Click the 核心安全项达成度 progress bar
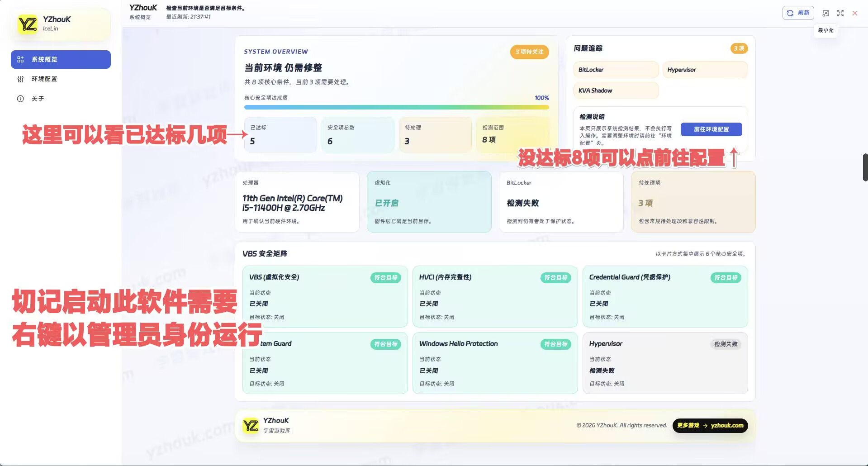The height and width of the screenshot is (466, 868). 396,107
